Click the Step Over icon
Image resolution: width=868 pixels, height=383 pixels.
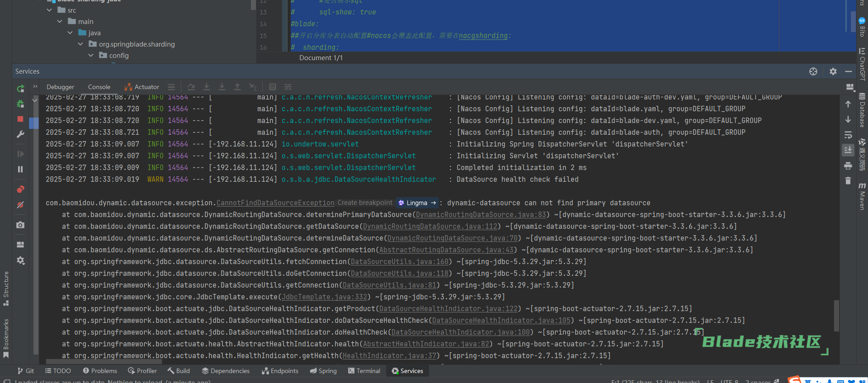[191, 87]
